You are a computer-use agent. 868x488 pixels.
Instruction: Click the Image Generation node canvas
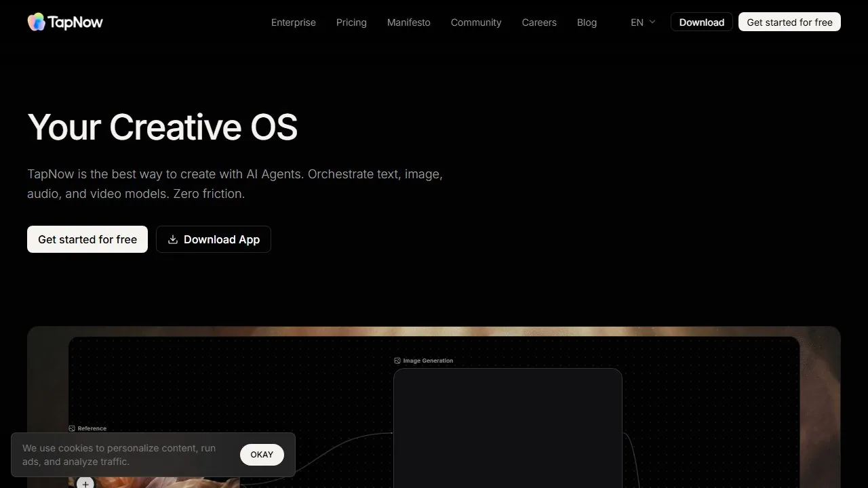click(508, 428)
